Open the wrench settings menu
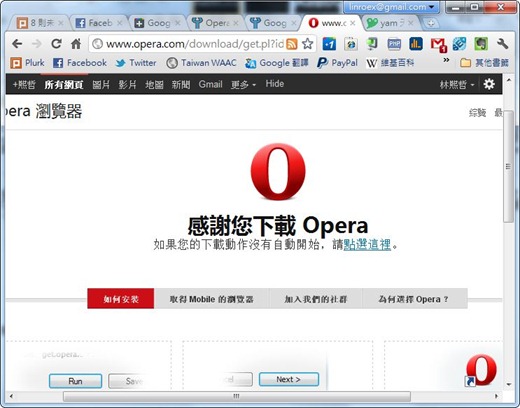 502,44
